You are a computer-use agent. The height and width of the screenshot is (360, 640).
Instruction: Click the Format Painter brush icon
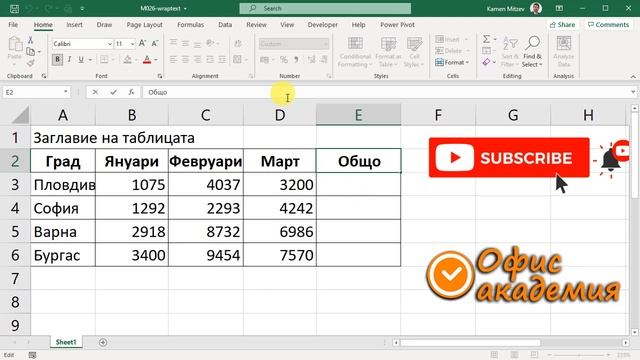30,63
